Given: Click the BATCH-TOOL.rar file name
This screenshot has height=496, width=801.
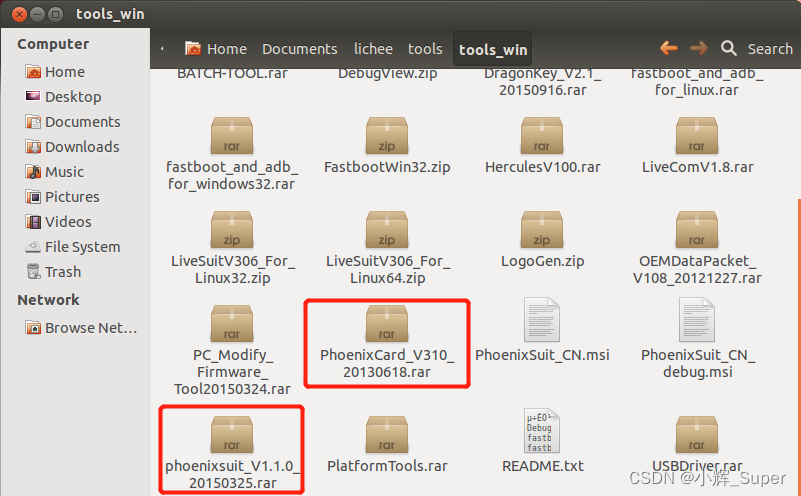Looking at the screenshot, I should [232, 74].
